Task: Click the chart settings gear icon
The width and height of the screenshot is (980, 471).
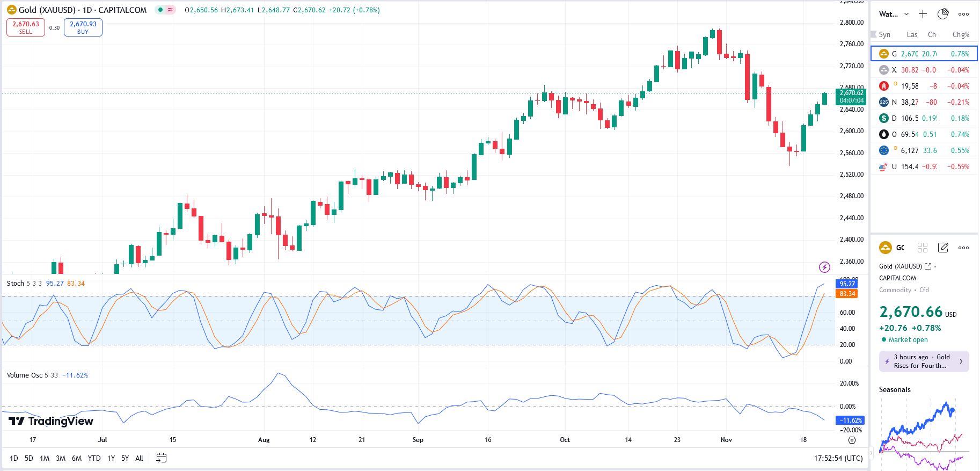Action: point(852,440)
